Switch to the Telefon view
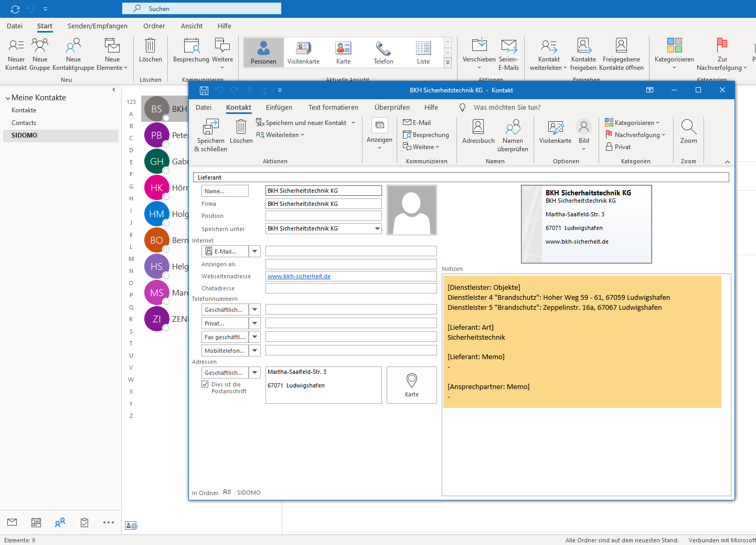Image resolution: width=756 pixels, height=545 pixels. pos(384,53)
